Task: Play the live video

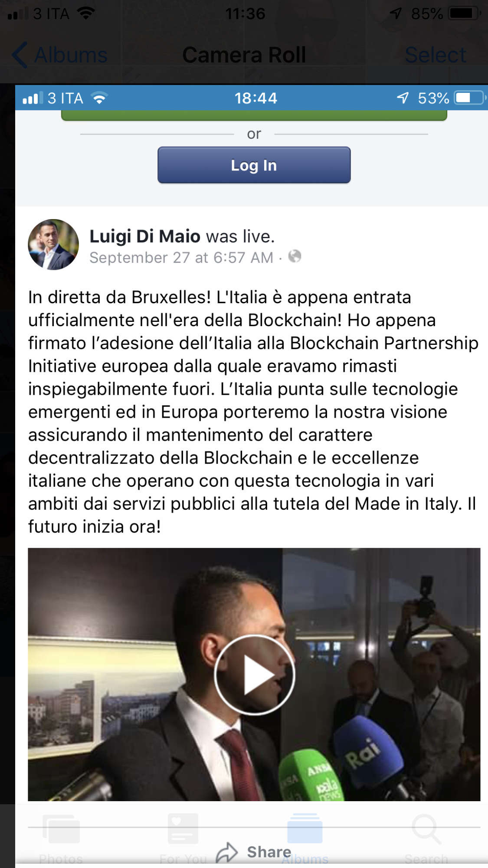Action: 254,675
